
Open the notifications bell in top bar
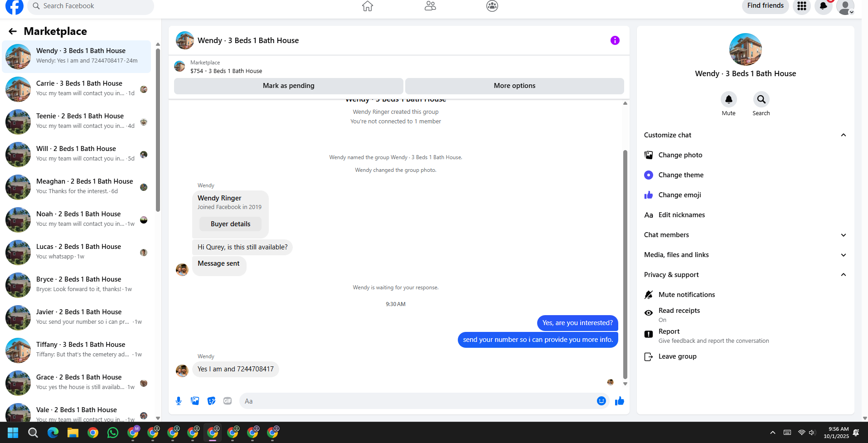(824, 6)
